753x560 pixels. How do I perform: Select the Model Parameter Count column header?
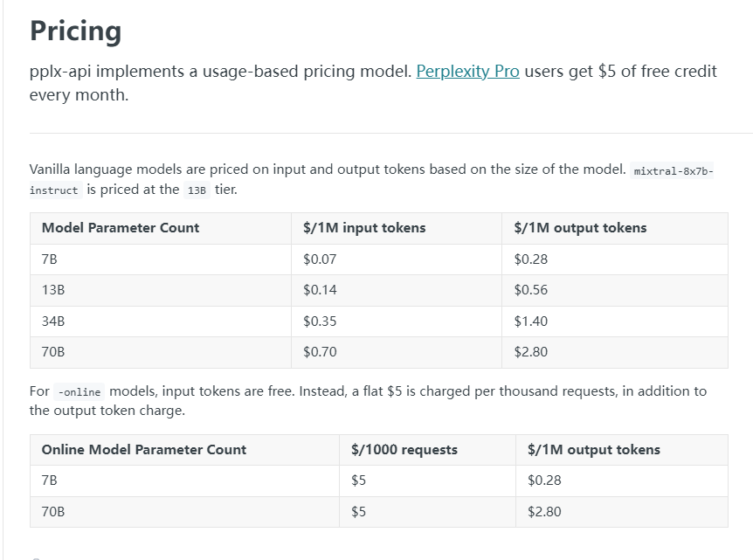(x=121, y=228)
